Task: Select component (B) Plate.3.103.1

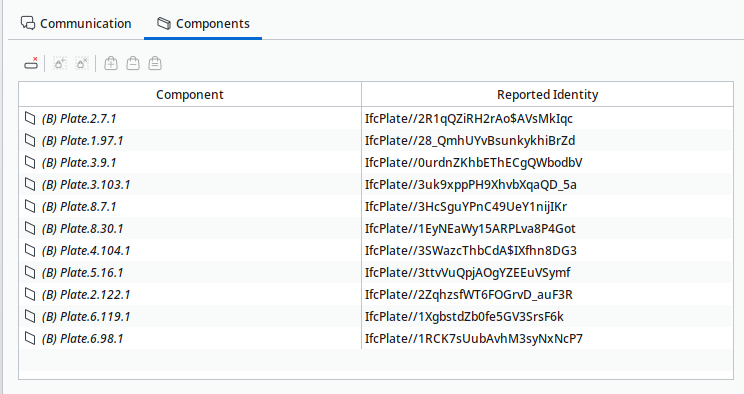Action: 86,185
